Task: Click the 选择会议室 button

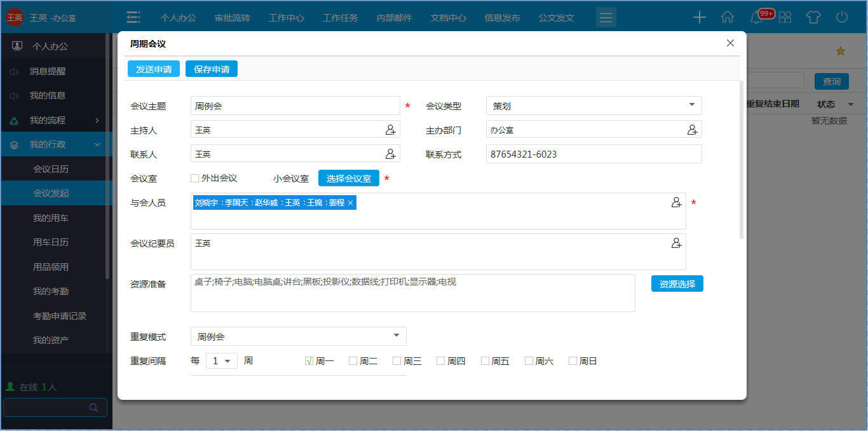Action: (349, 178)
